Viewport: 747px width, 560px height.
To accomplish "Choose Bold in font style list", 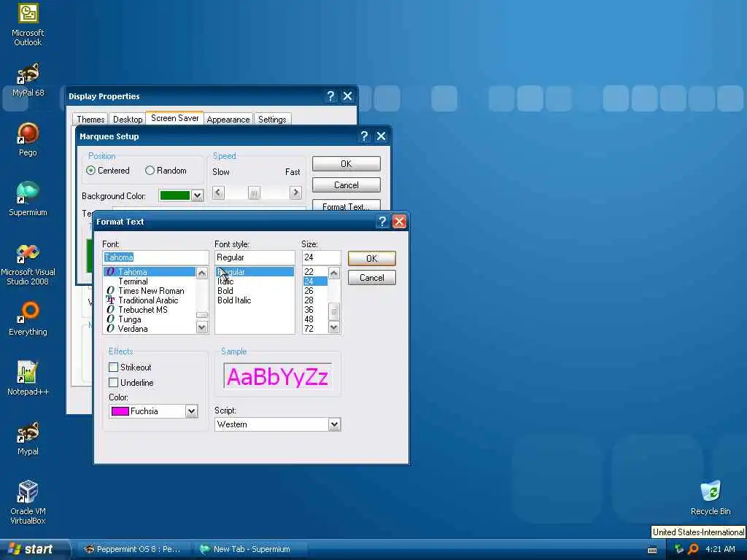I will (225, 291).
